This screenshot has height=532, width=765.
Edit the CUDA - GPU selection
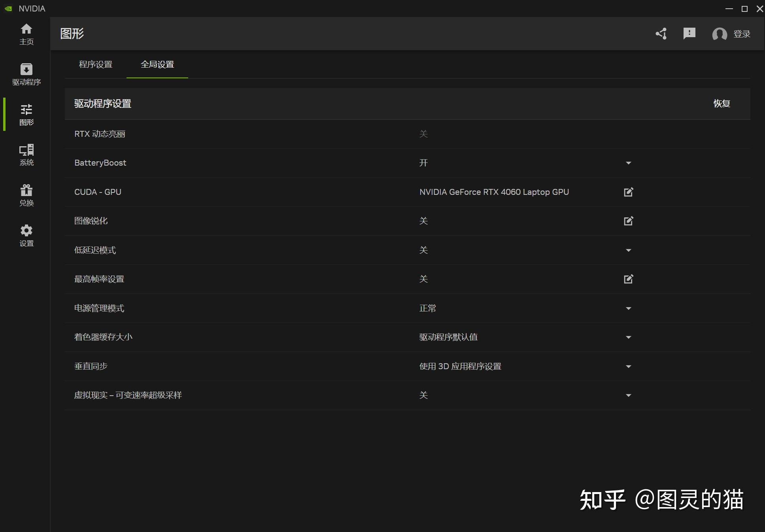(x=628, y=192)
